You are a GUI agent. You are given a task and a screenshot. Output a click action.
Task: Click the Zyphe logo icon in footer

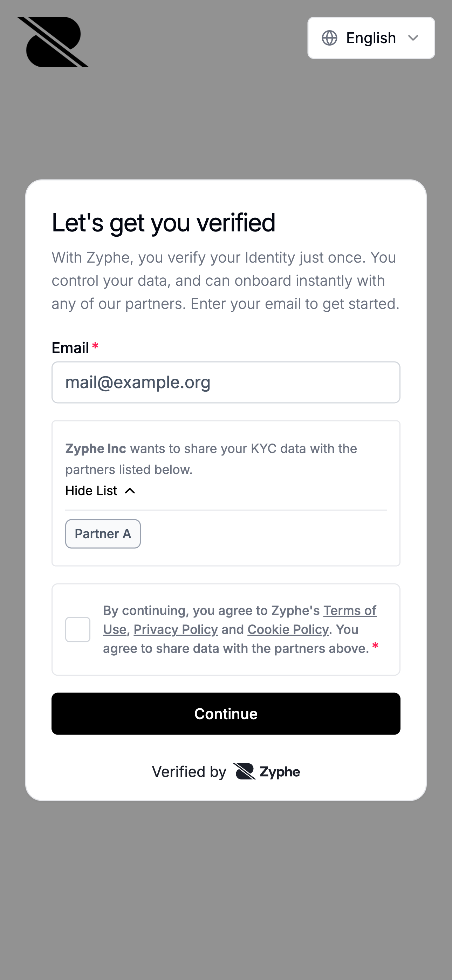pyautogui.click(x=245, y=771)
